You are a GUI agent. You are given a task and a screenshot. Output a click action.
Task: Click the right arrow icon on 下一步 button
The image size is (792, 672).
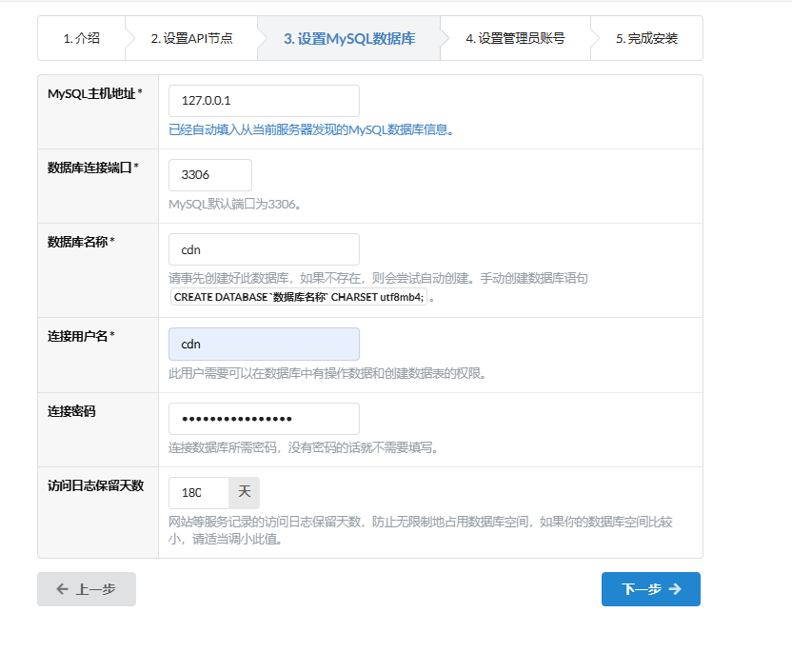(677, 589)
